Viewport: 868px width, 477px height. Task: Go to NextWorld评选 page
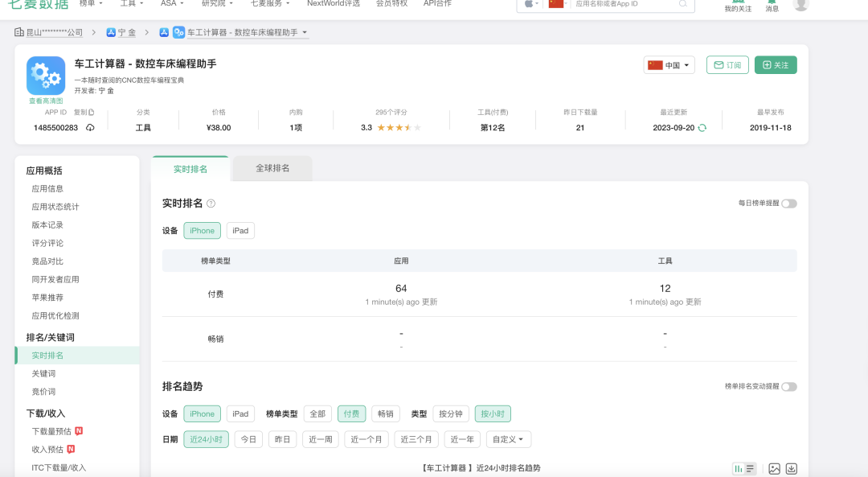click(334, 3)
